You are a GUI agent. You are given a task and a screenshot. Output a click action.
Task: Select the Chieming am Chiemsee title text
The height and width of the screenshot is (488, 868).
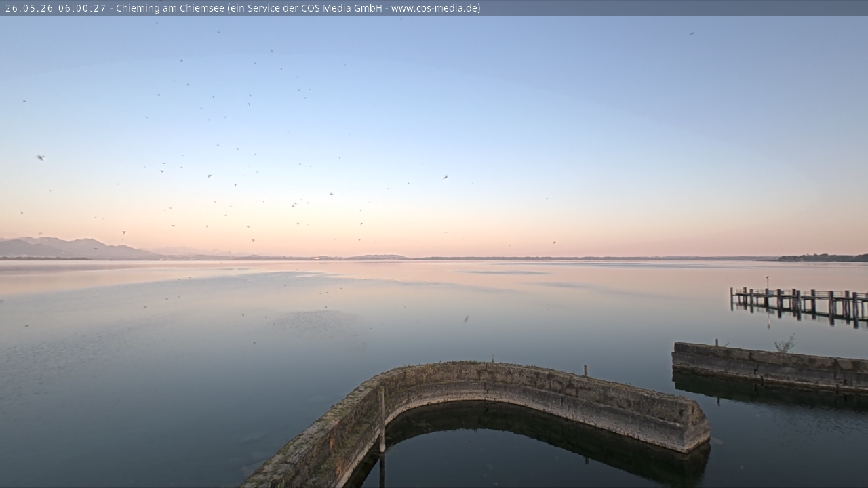[x=170, y=8]
